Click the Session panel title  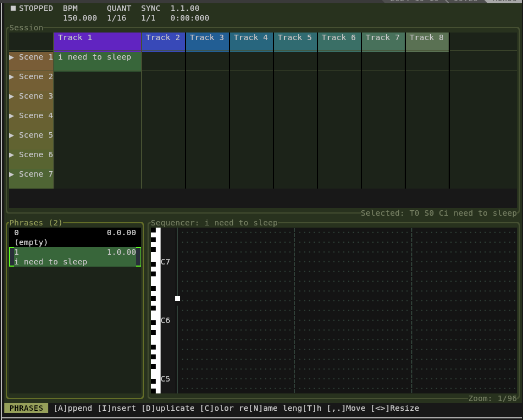(x=27, y=28)
